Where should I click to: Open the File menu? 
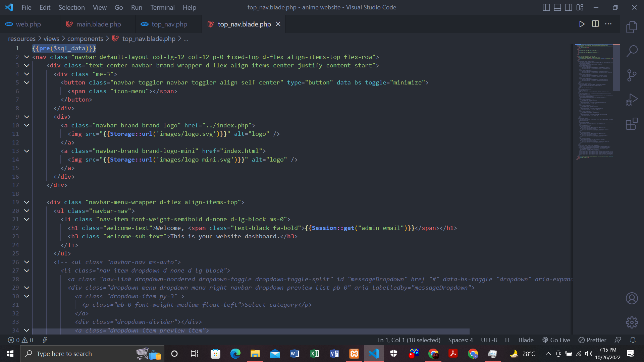(x=26, y=7)
